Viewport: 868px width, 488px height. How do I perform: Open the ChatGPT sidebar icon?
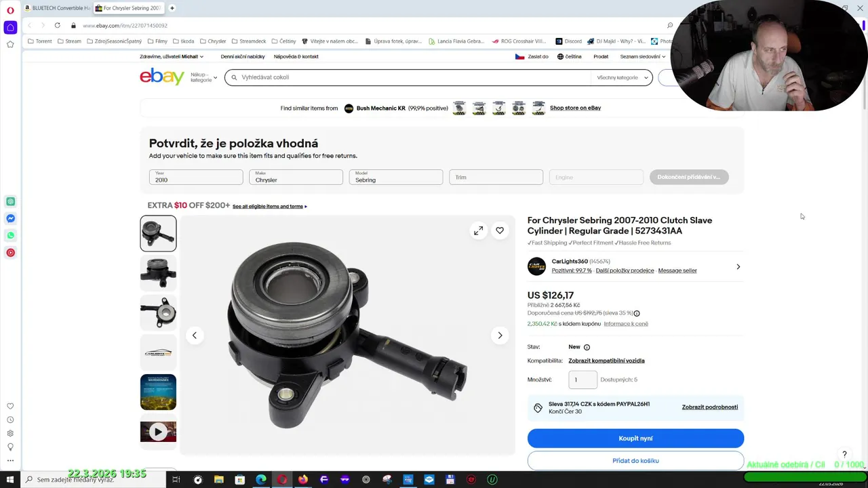click(x=10, y=201)
